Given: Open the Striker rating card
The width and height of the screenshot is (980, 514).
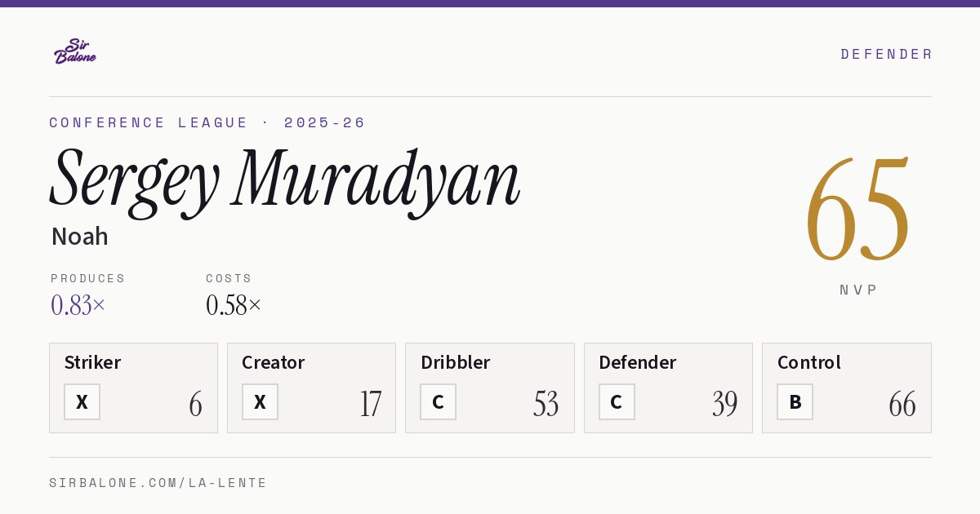Looking at the screenshot, I should [x=133, y=388].
